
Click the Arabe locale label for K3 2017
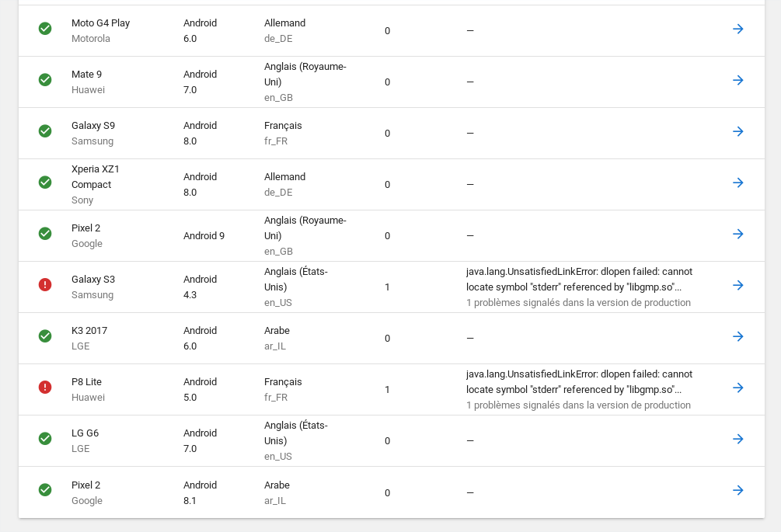[277, 330]
